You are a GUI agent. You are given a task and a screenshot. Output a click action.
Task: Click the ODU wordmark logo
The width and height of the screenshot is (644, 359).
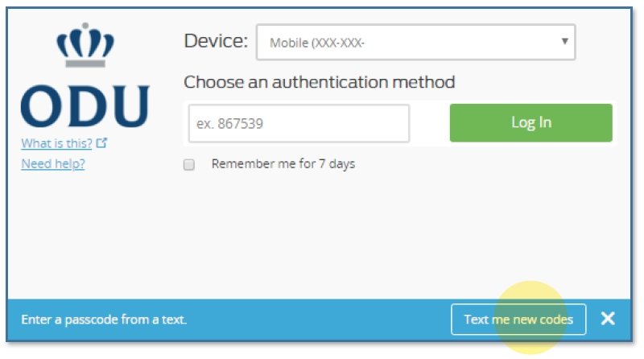coord(84,106)
